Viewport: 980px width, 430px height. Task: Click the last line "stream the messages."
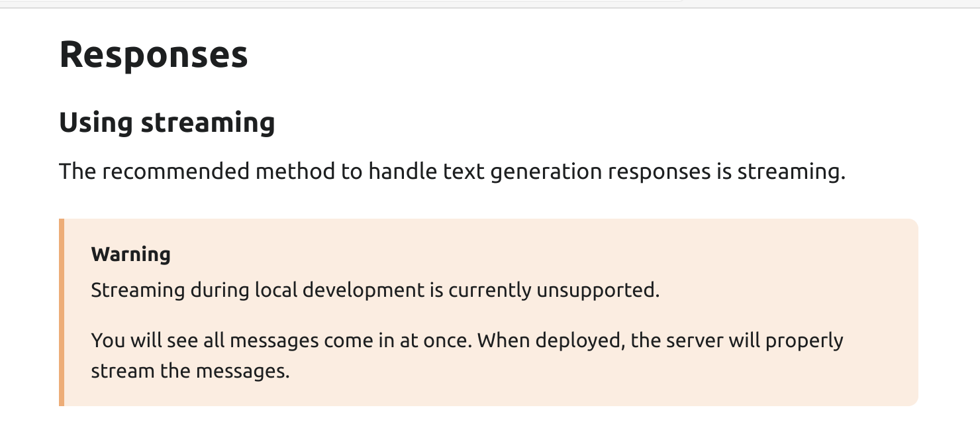tap(190, 371)
